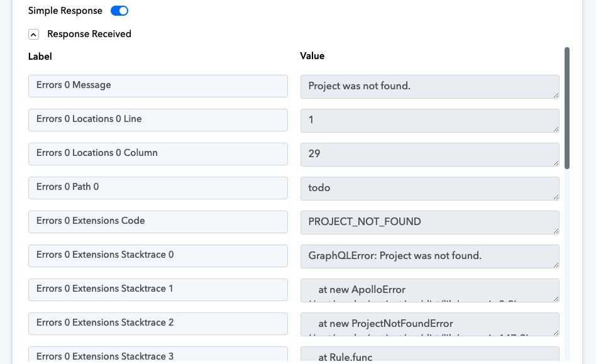The image size is (596, 364).
Task: Click the Errors 0 Locations 0 Column label
Action: click(158, 154)
